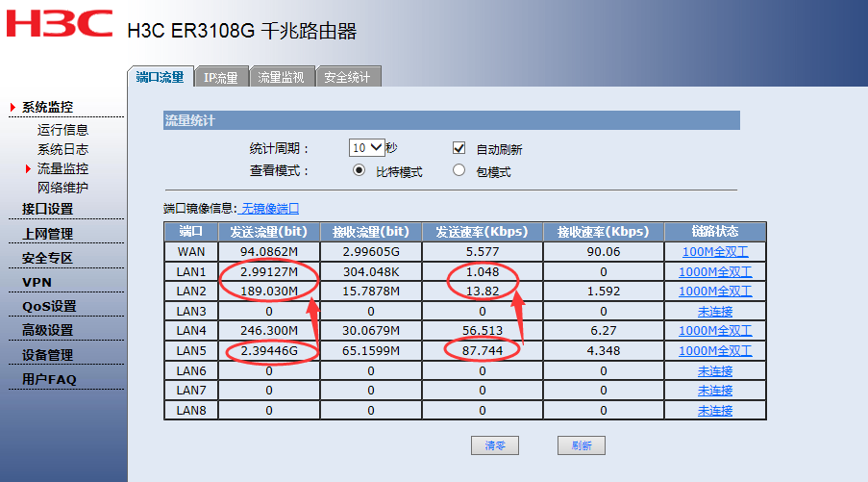The image size is (868, 482).
Task: Click LAN7 未连接 link
Action: pyautogui.click(x=715, y=391)
